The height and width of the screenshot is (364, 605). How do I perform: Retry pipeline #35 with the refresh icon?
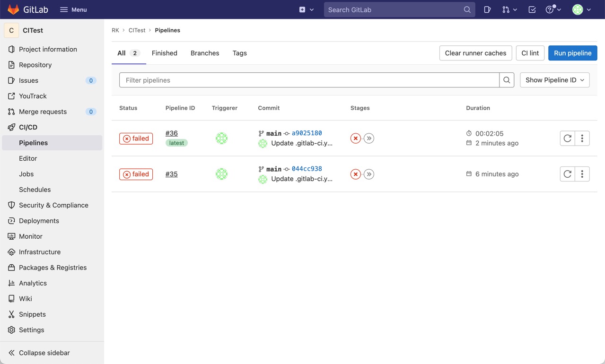(568, 174)
